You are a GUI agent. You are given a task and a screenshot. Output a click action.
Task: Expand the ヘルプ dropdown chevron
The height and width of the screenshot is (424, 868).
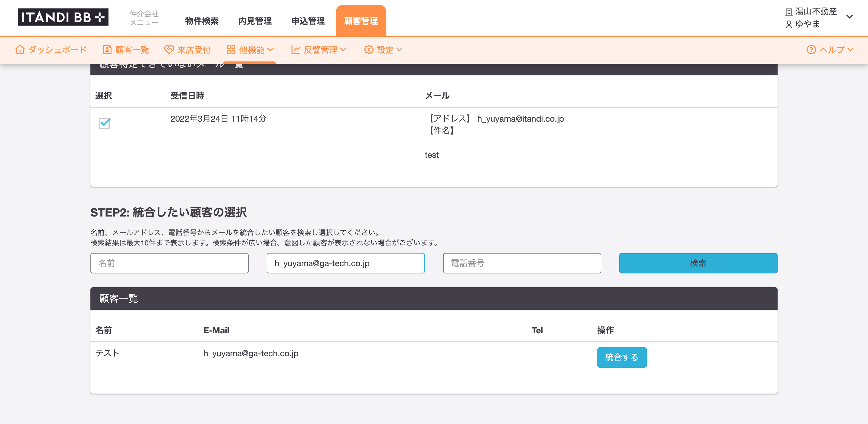(x=850, y=49)
